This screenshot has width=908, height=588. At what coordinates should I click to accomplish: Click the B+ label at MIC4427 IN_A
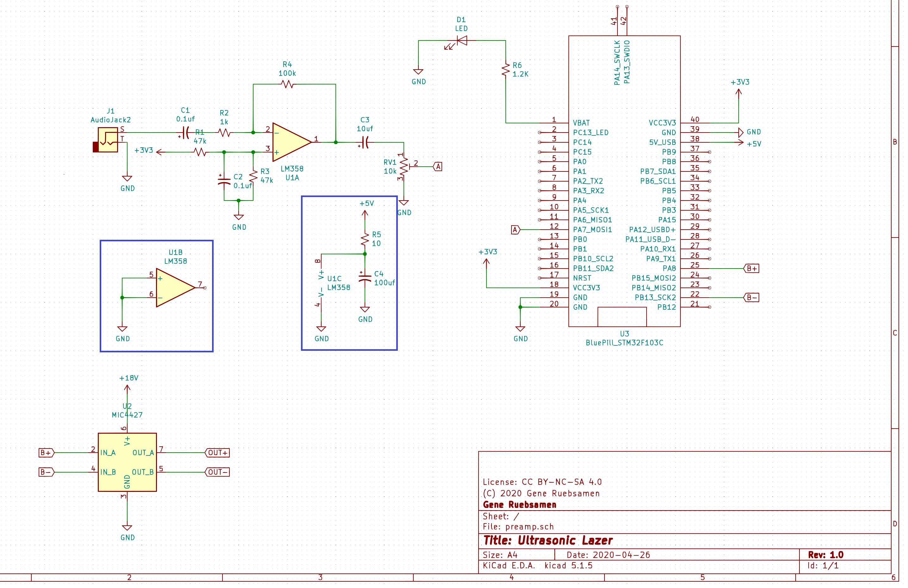pyautogui.click(x=47, y=453)
